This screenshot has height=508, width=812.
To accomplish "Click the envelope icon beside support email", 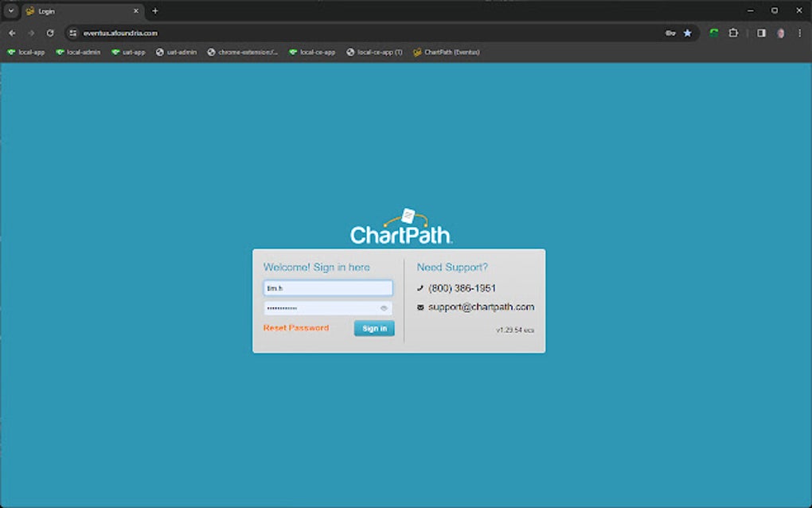I will [420, 307].
